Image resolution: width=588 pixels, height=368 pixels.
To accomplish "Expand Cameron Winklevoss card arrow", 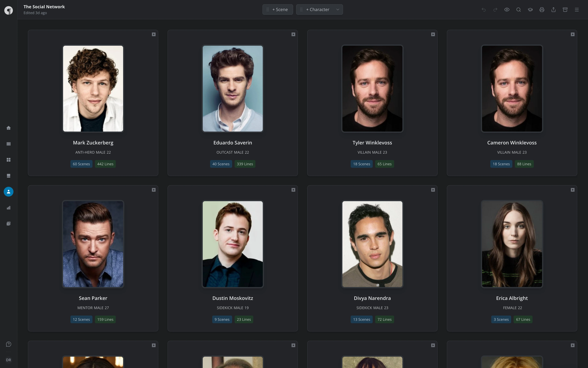I will 573,34.
